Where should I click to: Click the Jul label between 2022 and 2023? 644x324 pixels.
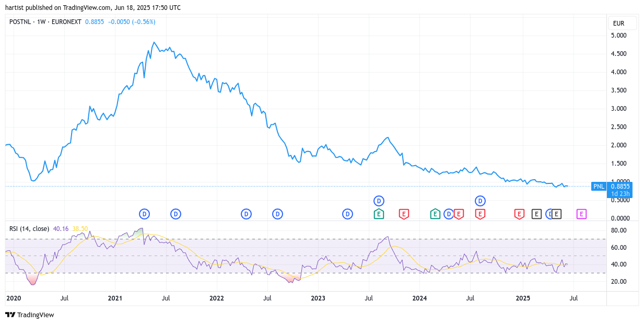267,298
